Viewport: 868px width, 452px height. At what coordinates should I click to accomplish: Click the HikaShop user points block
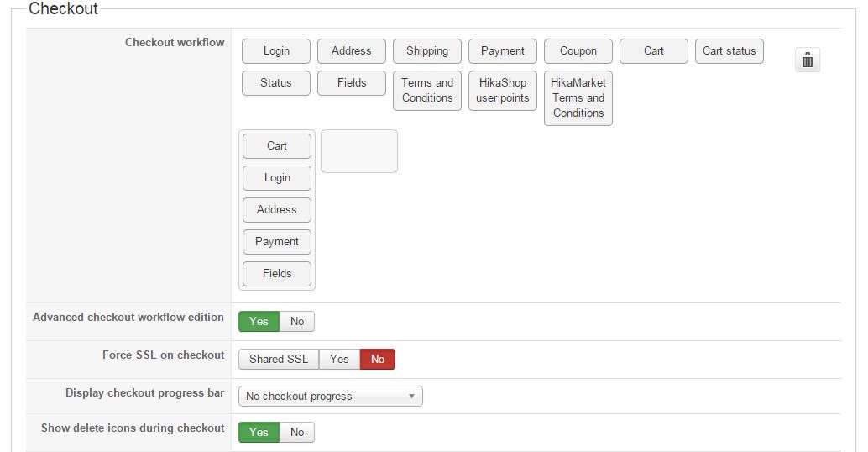(x=503, y=90)
